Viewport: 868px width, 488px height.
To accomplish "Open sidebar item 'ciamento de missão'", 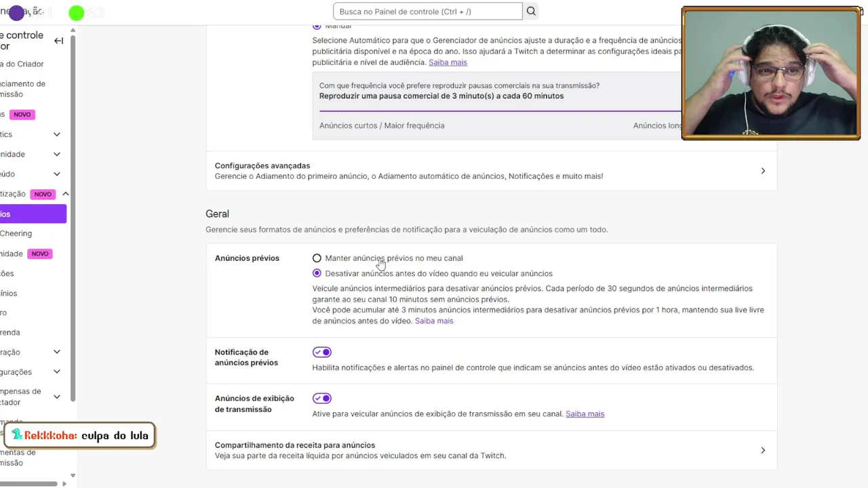I will point(22,89).
